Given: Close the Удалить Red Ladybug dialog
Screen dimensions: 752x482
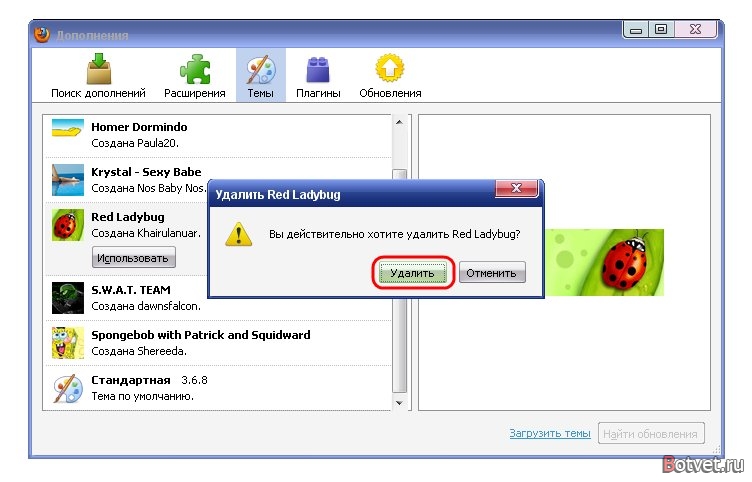Looking at the screenshot, I should point(516,188).
